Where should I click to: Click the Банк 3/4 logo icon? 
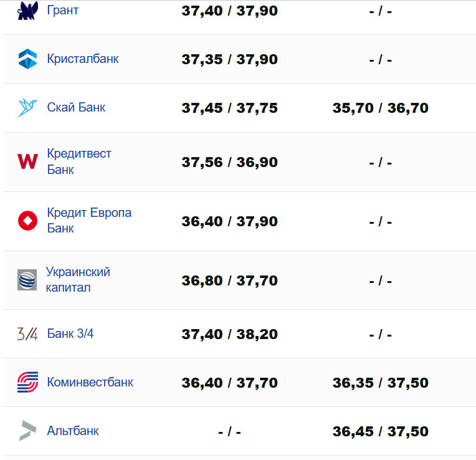(x=28, y=334)
